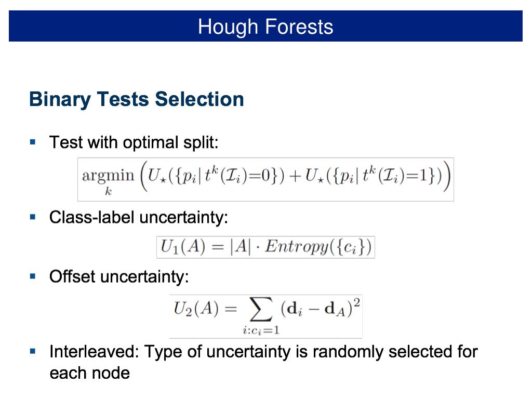Click the words each node
The height and width of the screenshot is (399, 532).
coord(89,373)
